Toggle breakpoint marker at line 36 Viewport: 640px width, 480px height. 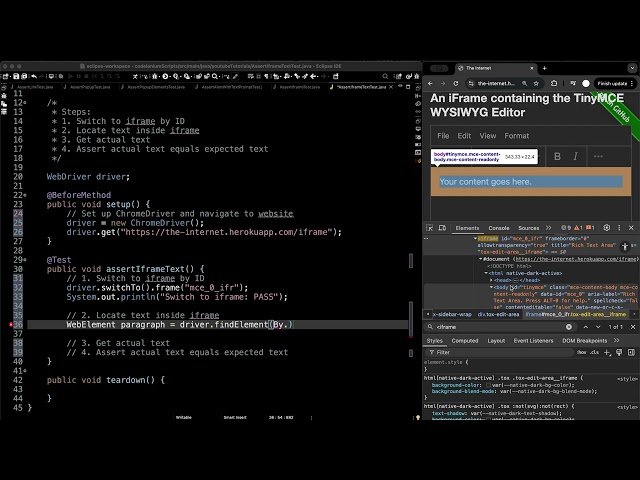(11, 325)
